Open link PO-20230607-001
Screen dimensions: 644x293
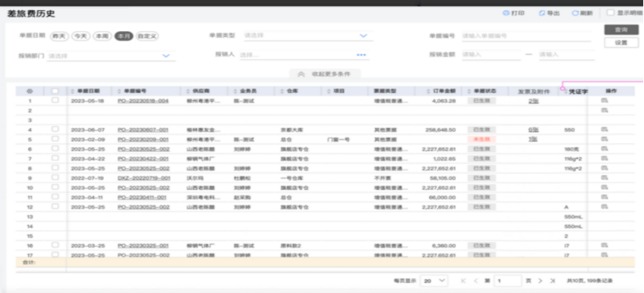pyautogui.click(x=143, y=130)
